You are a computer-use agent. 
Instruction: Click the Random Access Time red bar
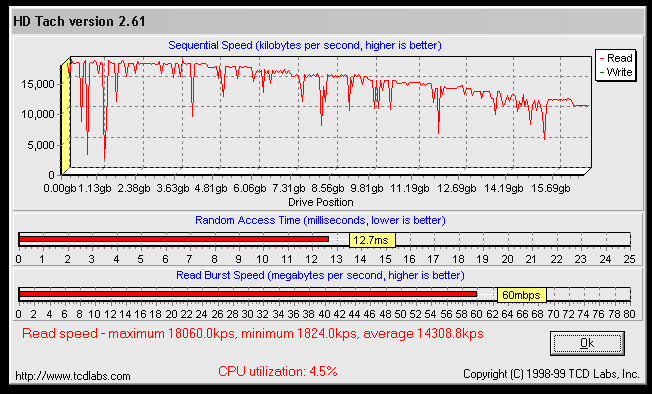click(174, 239)
